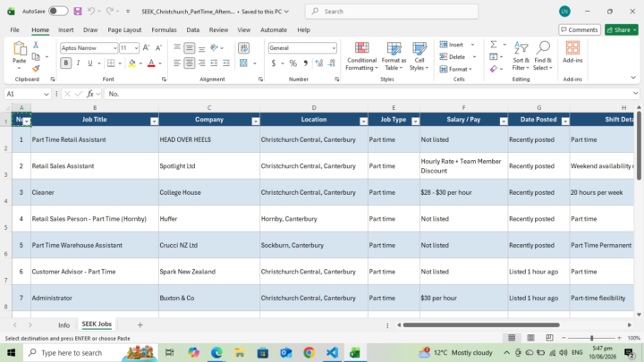Viewport: 644px width, 362px height.
Task: Increase font size with large A icon
Action: [146, 48]
